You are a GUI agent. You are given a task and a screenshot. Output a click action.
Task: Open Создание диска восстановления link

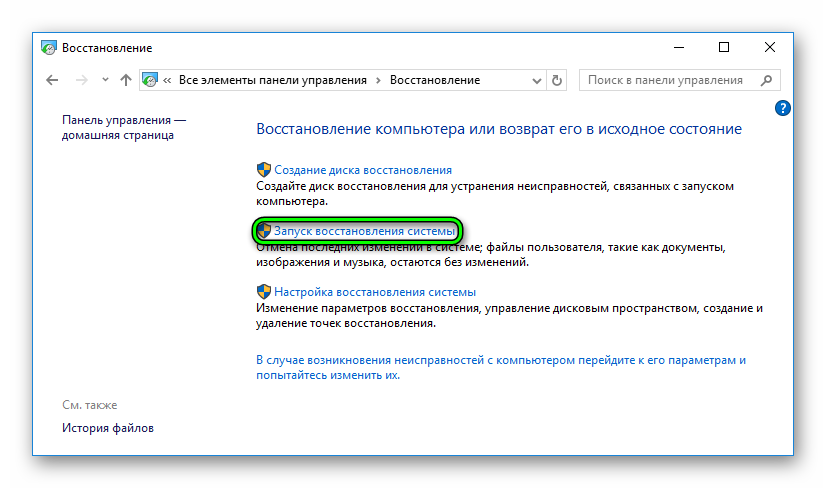point(363,170)
